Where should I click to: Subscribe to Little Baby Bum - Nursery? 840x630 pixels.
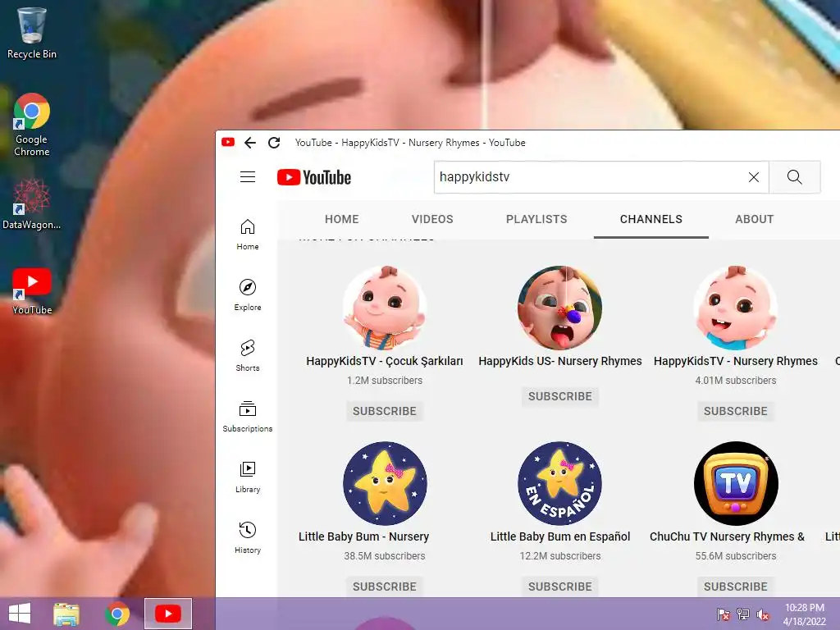click(385, 587)
